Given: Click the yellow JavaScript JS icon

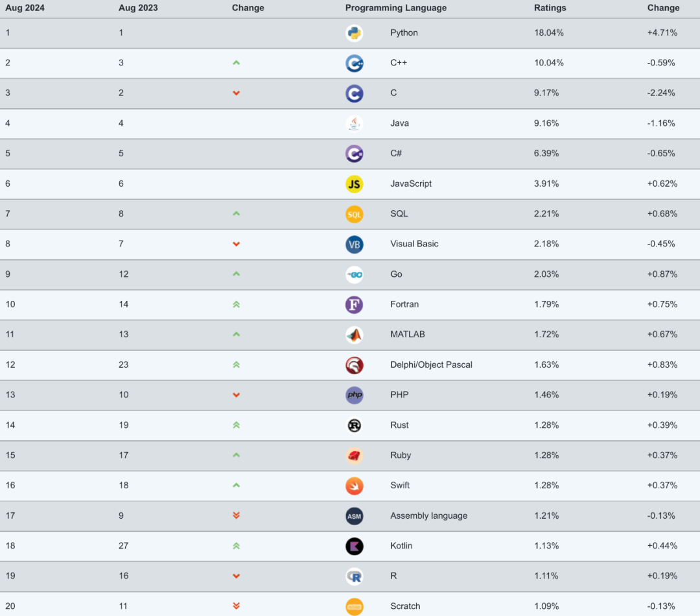Looking at the screenshot, I should (x=354, y=184).
